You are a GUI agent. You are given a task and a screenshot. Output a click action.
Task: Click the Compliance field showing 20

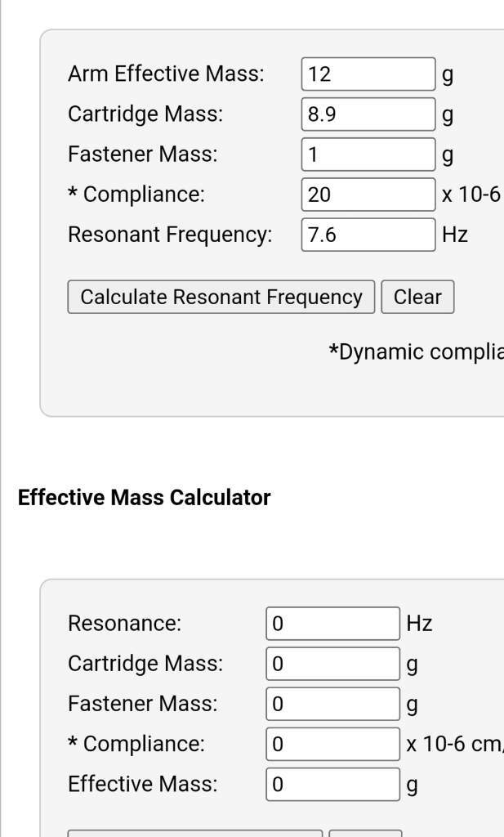tap(368, 195)
